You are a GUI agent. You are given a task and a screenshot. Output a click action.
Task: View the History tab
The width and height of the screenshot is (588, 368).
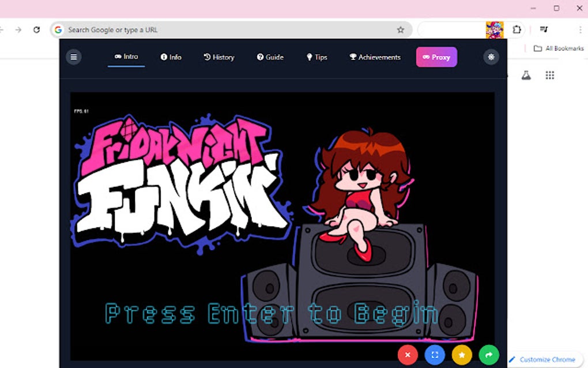[x=218, y=57]
